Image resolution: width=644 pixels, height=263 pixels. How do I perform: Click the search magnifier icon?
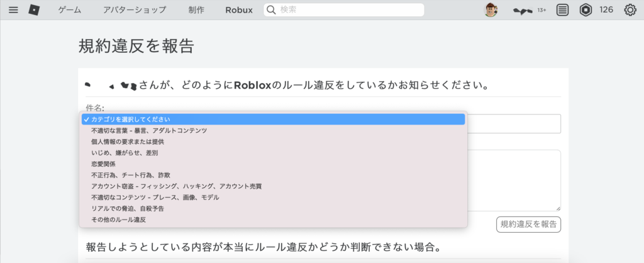tap(271, 10)
